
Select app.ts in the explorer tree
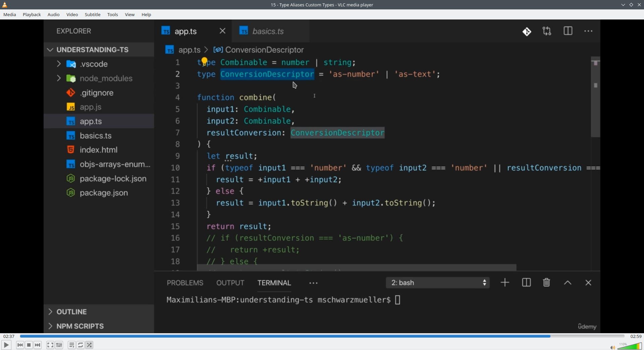pyautogui.click(x=99, y=121)
